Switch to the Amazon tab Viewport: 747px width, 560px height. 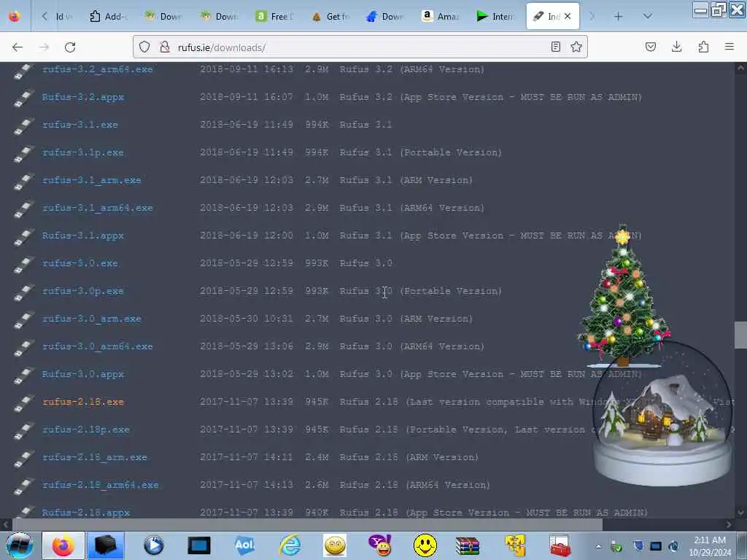(x=441, y=17)
